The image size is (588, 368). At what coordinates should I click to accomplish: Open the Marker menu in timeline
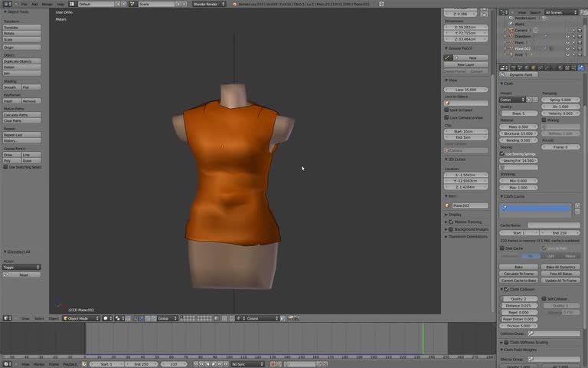click(x=39, y=364)
